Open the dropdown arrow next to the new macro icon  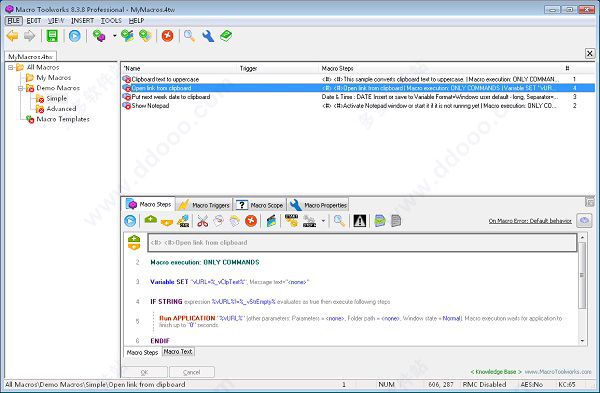(114, 36)
